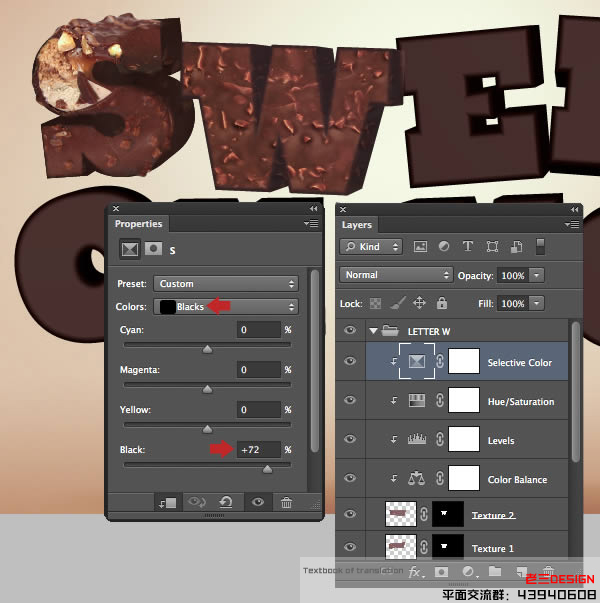This screenshot has height=603, width=600.
Task: Hide the Texture 2 layer
Action: tap(350, 514)
